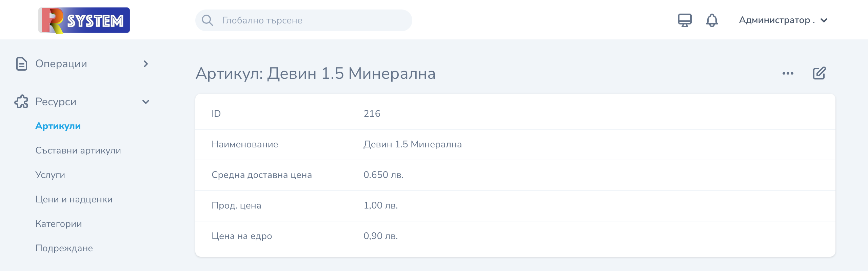
Task: Collapse the Ресурси section chevron
Action: coord(146,102)
